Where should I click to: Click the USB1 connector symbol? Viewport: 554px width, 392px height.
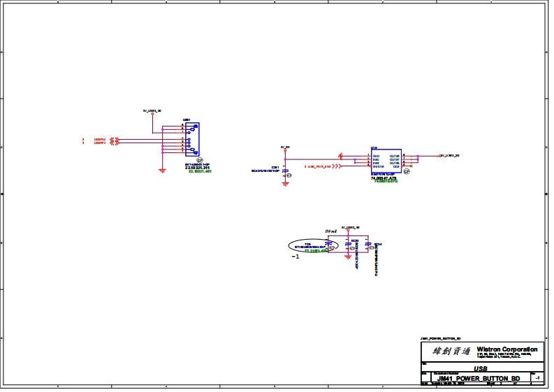192,140
